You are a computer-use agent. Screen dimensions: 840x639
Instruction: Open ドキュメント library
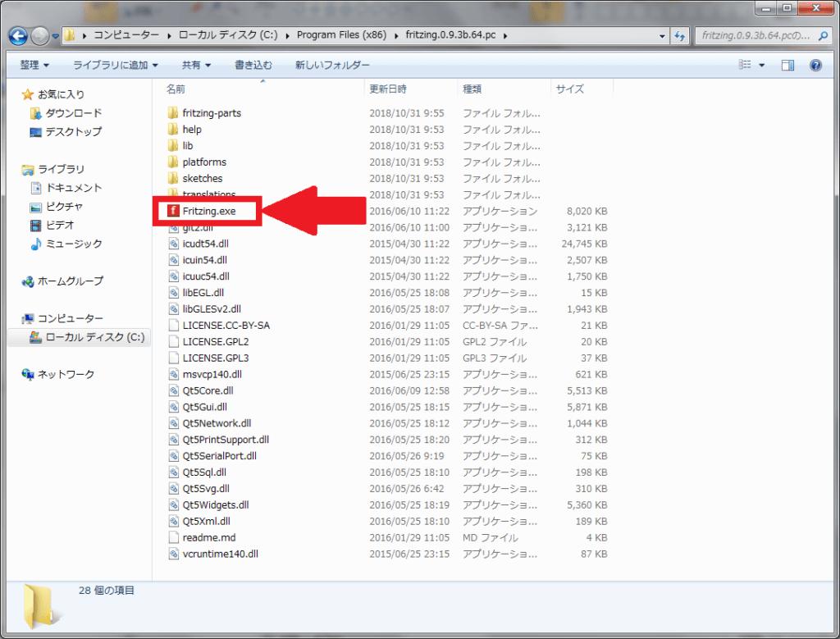pos(73,188)
